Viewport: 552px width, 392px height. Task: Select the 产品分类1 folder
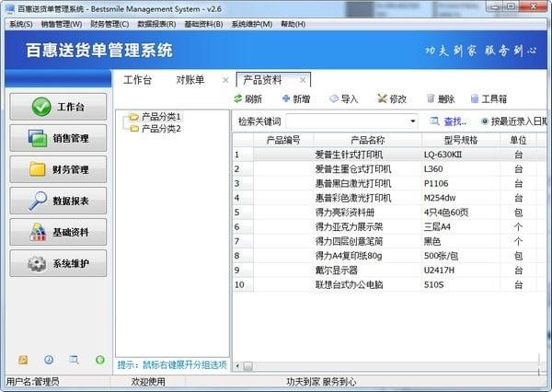[155, 117]
